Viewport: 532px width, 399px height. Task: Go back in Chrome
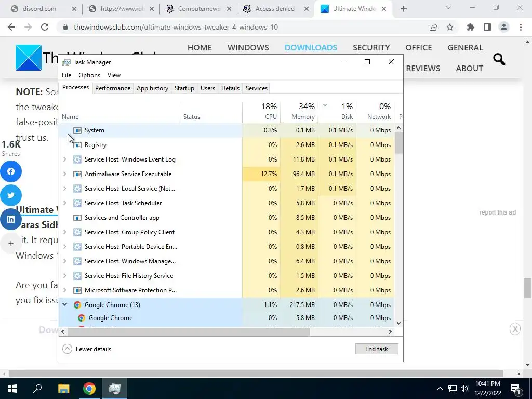pyautogui.click(x=11, y=27)
